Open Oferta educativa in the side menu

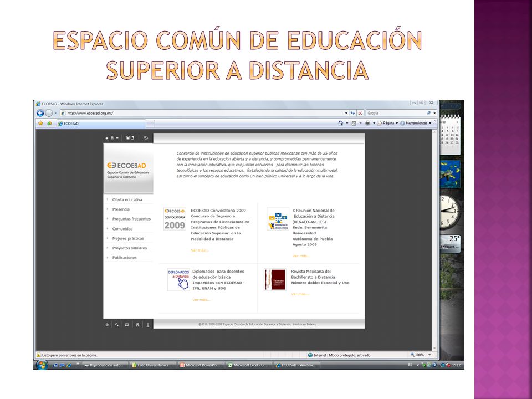tap(127, 200)
